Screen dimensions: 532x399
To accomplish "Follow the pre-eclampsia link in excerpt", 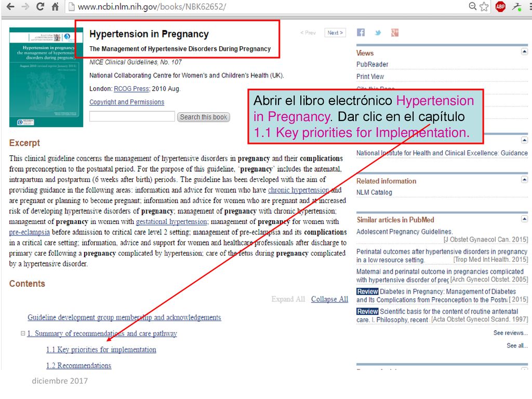I will pyautogui.click(x=29, y=232).
